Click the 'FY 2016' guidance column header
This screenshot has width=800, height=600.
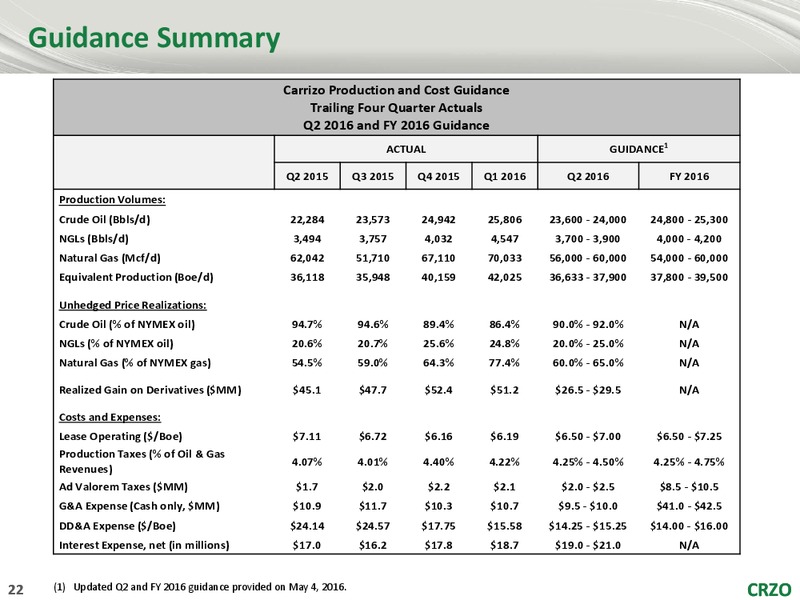point(689,177)
